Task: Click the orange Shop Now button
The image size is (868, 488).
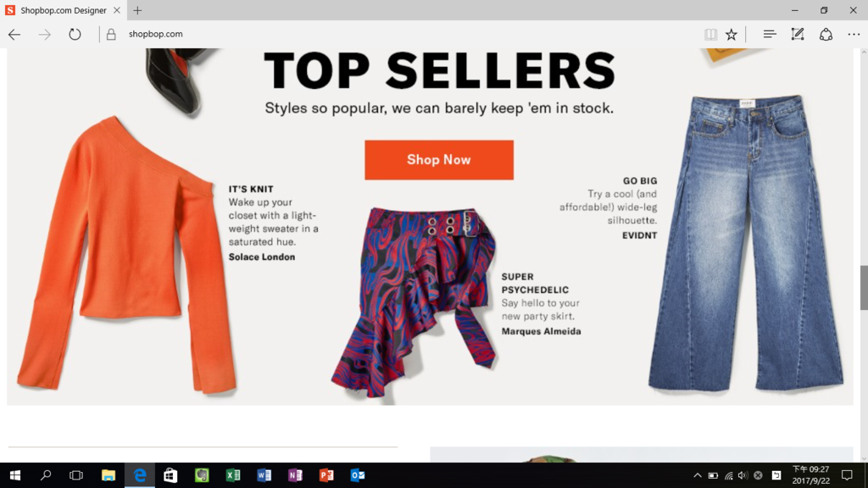Action: tap(439, 160)
